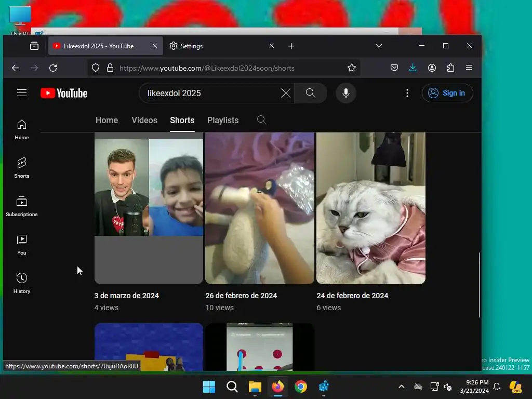The width and height of the screenshot is (532, 399).
Task: Open a new tab with the plus icon
Action: [x=291, y=46]
